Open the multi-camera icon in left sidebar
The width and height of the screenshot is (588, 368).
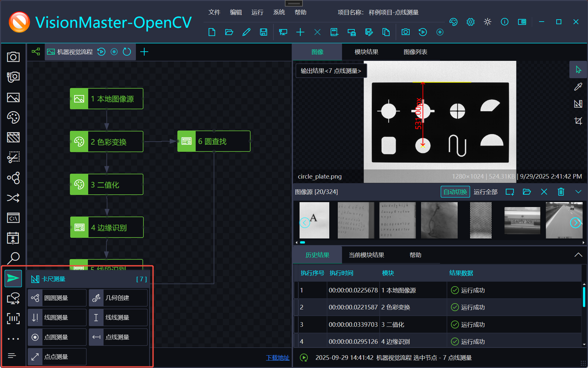[x=13, y=77]
